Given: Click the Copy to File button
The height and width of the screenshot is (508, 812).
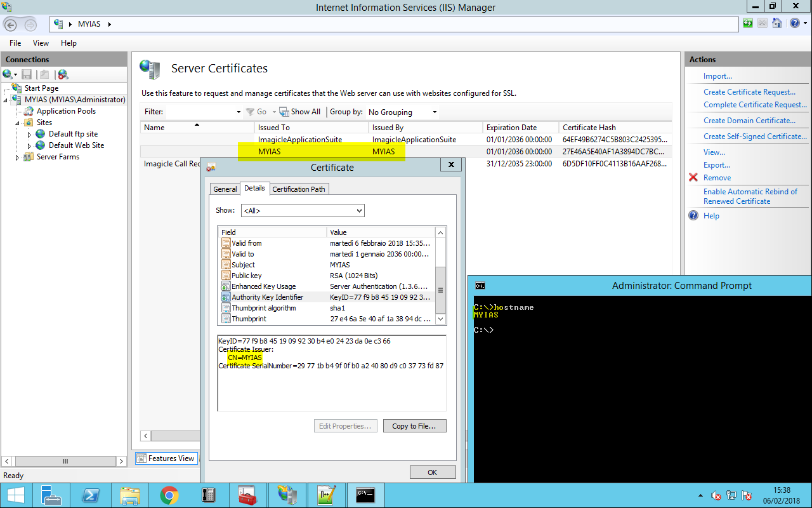Looking at the screenshot, I should click(414, 426).
